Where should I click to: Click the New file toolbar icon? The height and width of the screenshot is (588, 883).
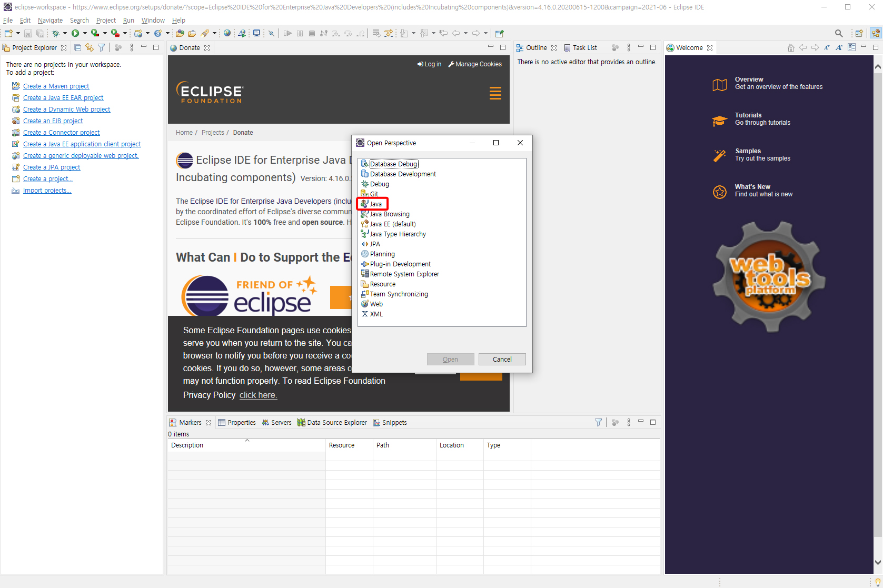pos(9,33)
